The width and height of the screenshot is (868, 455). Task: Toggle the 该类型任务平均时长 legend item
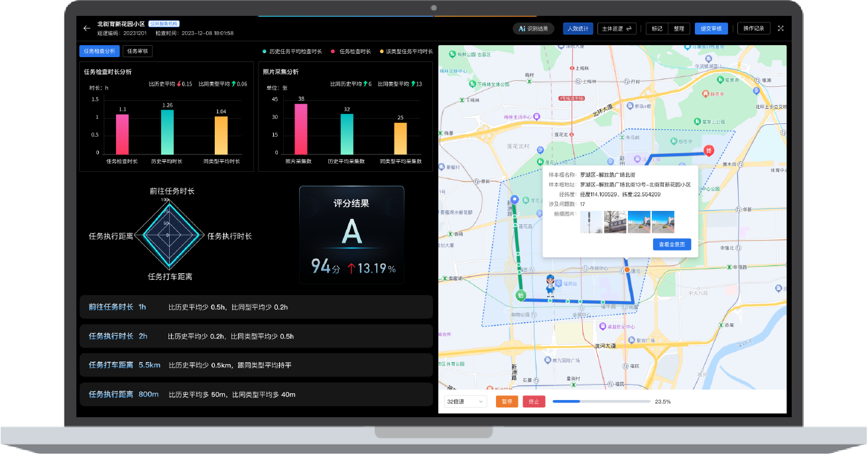406,51
